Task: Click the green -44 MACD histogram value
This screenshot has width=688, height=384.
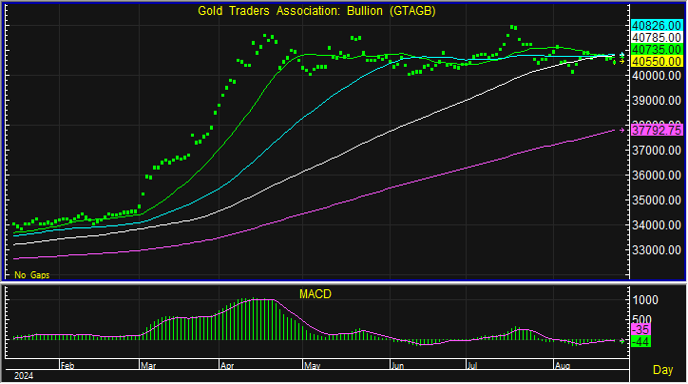Action: pos(641,341)
